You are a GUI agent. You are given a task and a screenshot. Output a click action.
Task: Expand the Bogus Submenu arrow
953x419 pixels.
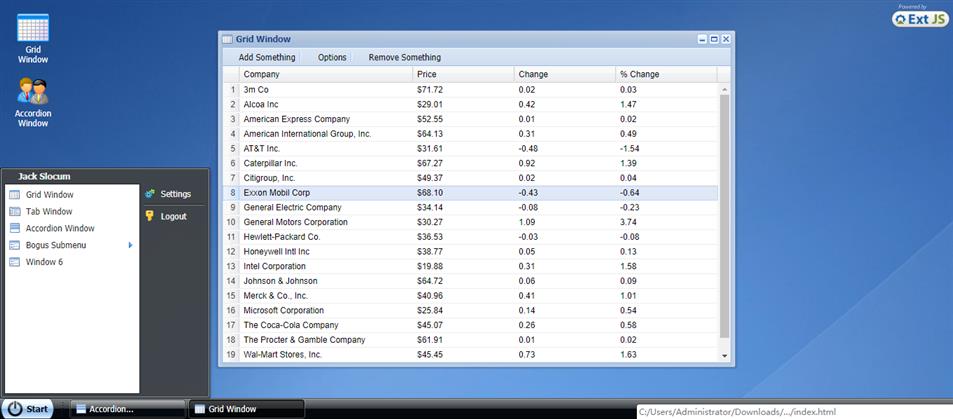[130, 245]
